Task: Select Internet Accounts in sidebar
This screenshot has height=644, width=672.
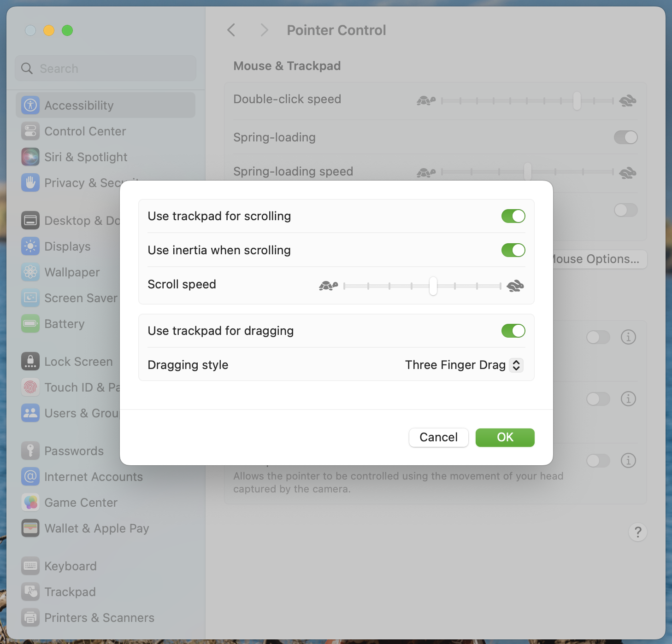Action: click(x=93, y=477)
